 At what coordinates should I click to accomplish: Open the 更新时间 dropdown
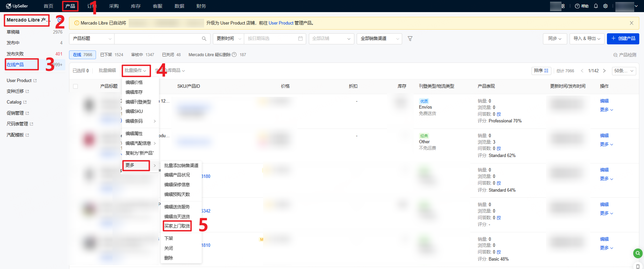coord(228,39)
